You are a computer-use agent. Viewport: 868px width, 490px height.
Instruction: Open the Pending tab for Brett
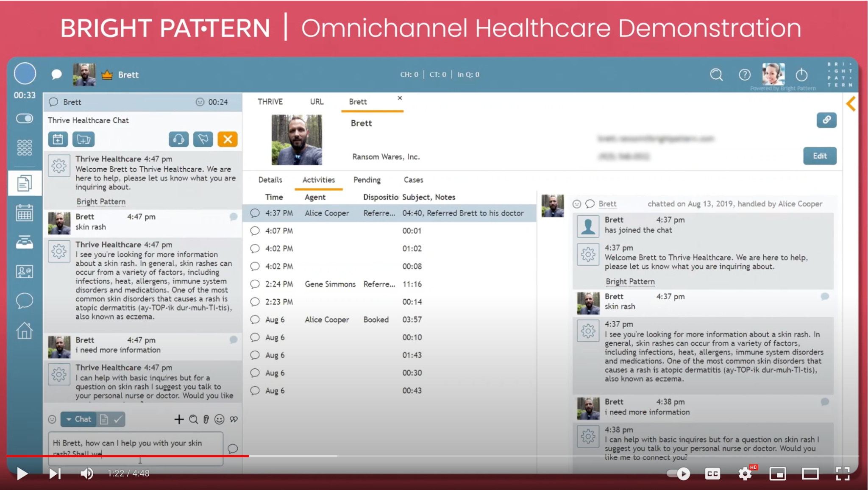click(367, 180)
